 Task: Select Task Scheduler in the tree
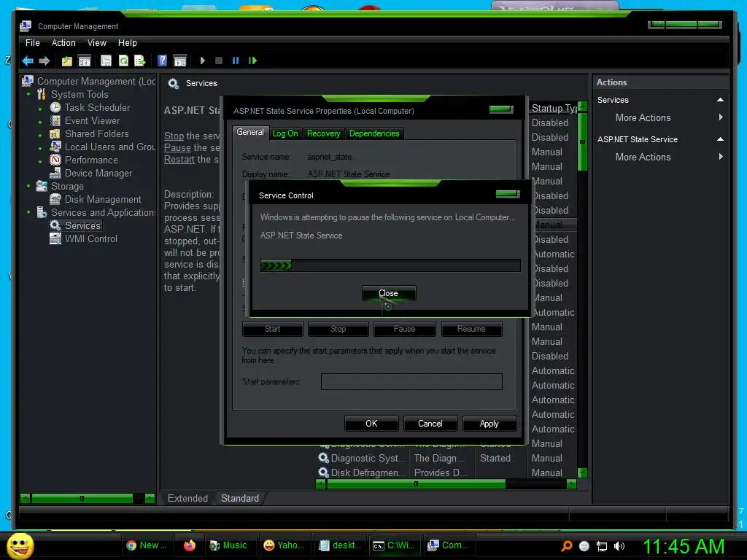(97, 108)
